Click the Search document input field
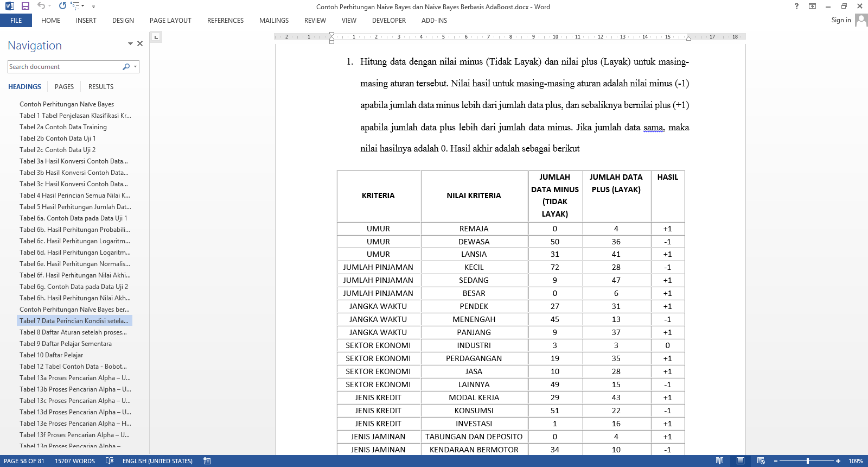This screenshot has height=467, width=868. click(x=64, y=67)
